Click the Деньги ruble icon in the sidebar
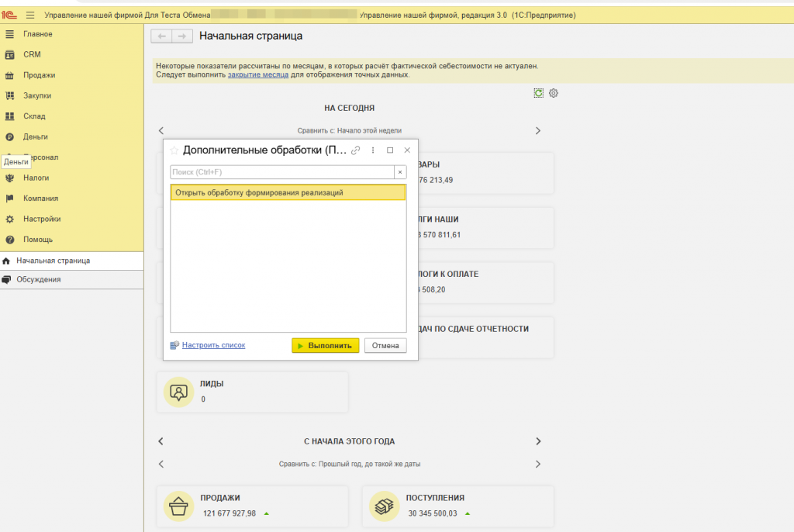 click(x=9, y=136)
